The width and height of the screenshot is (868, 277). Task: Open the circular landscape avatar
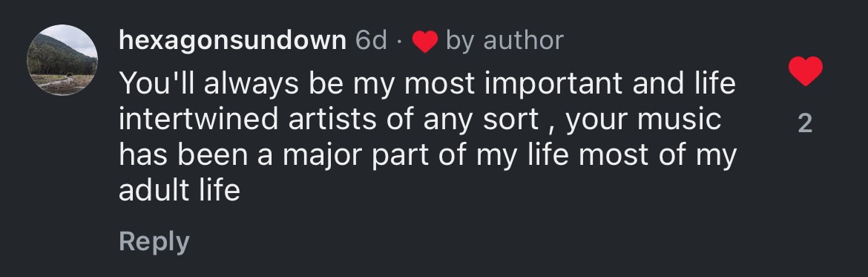[62, 60]
